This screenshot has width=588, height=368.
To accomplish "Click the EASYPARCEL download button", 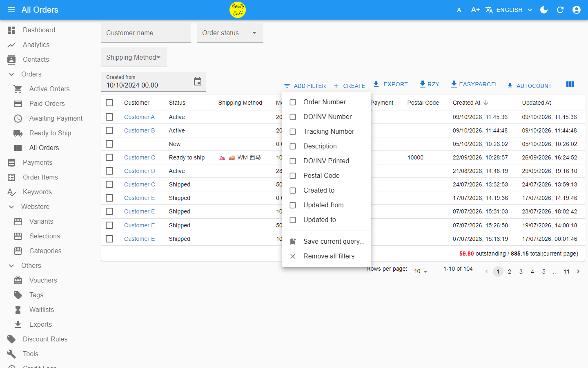I will pyautogui.click(x=474, y=84).
